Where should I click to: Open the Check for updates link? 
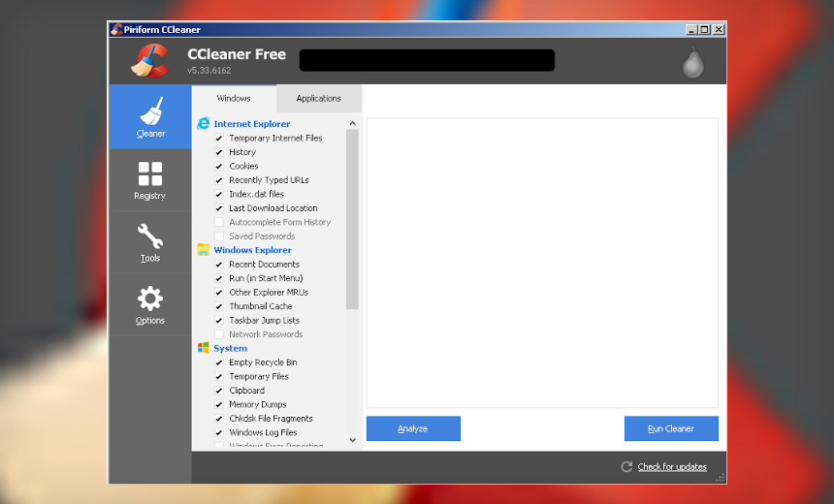pyautogui.click(x=672, y=467)
